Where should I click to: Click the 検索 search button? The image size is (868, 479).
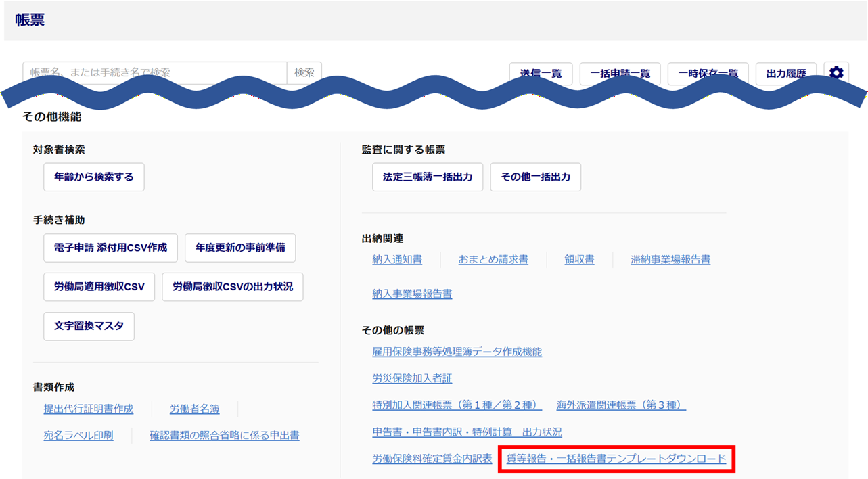[x=304, y=73]
